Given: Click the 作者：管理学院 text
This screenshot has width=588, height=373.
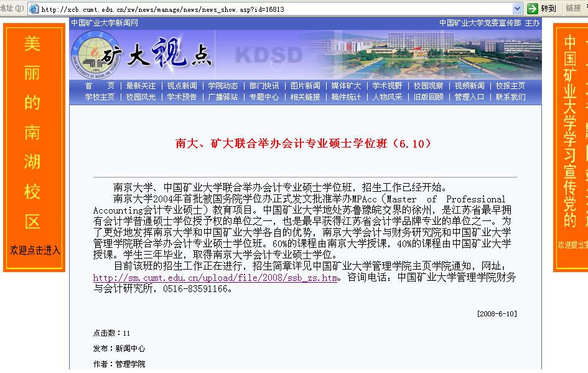Looking at the screenshot, I should point(119,364).
